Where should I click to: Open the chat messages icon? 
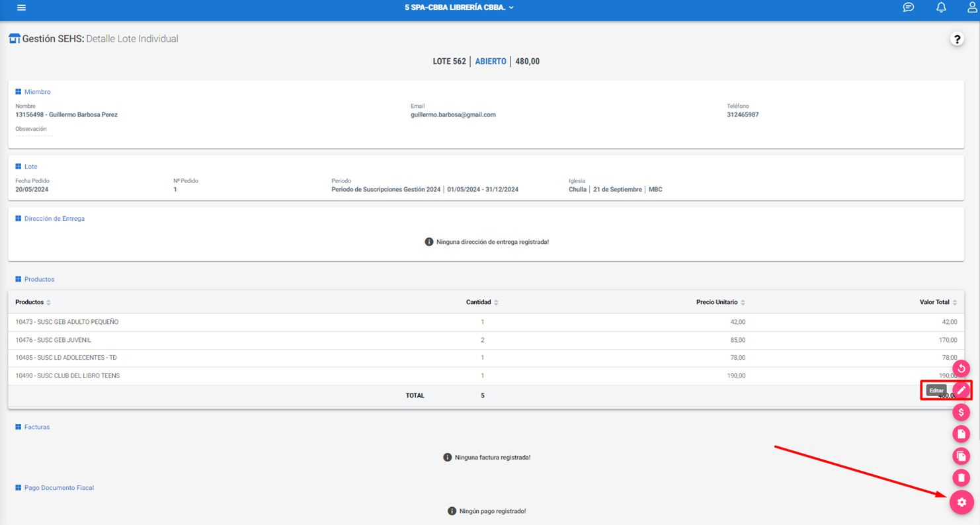coord(909,7)
